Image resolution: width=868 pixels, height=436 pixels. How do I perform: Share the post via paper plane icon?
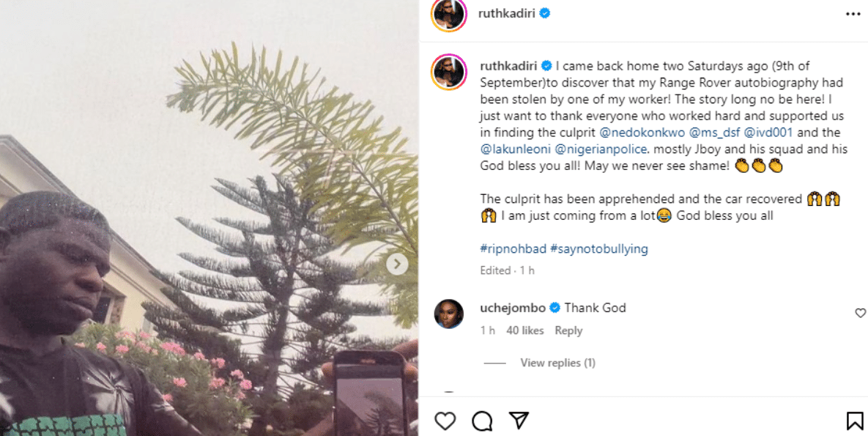(x=519, y=421)
